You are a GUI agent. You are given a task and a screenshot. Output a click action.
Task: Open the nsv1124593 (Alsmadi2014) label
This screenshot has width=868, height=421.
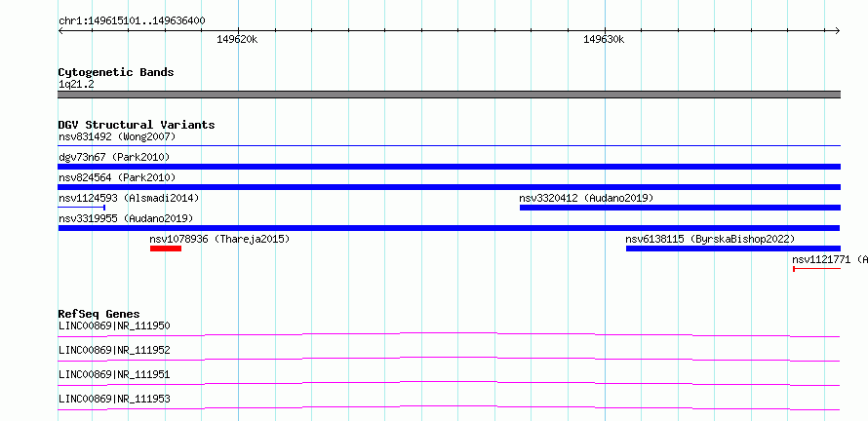[x=129, y=198]
